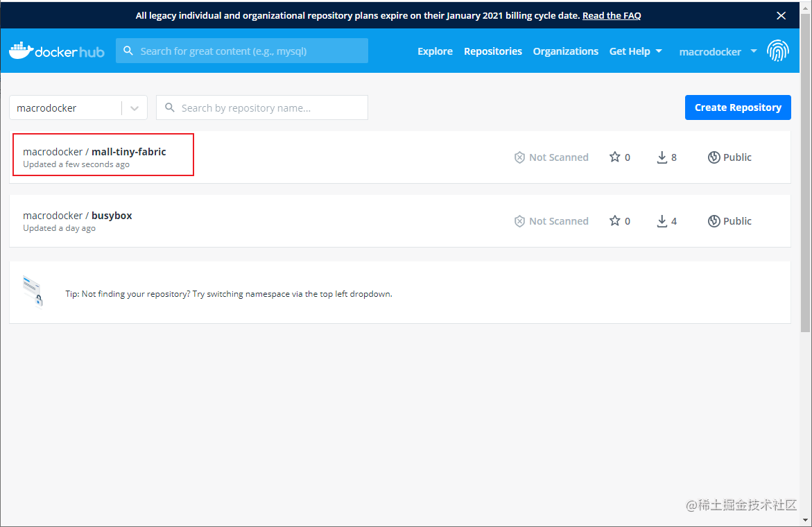Click the magnifier icon in repository search
This screenshot has width=812, height=527.
tap(169, 107)
